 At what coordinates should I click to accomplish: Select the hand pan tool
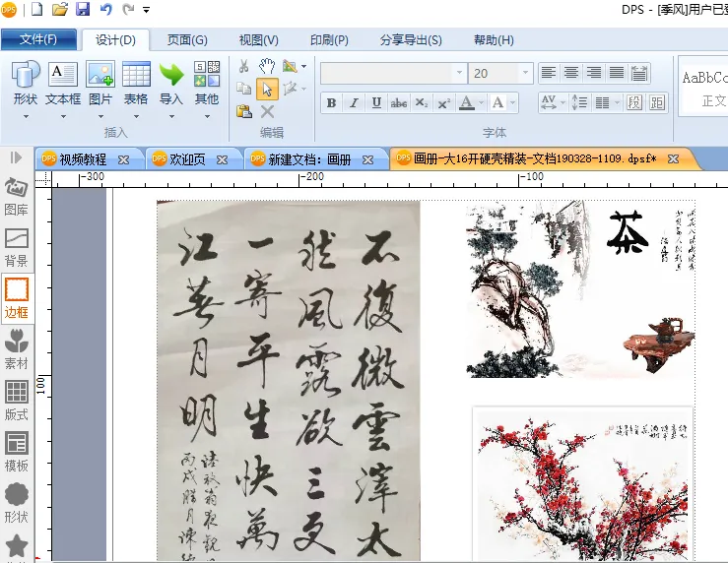pos(267,66)
